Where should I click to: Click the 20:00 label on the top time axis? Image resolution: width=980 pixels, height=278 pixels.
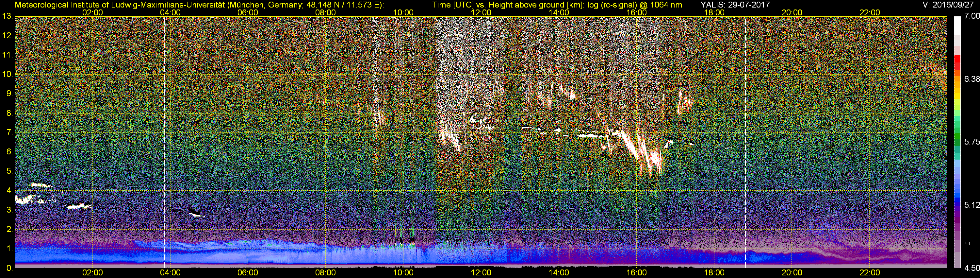pyautogui.click(x=792, y=12)
